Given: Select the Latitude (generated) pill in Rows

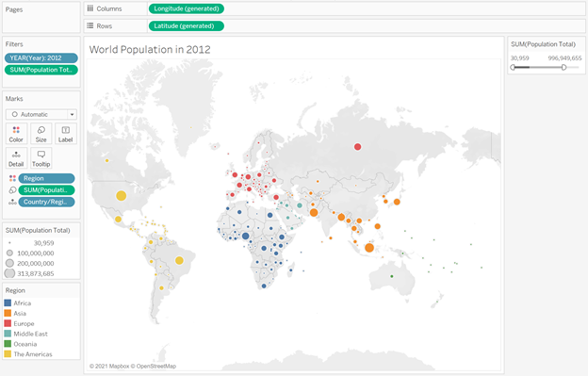Looking at the screenshot, I should [187, 25].
